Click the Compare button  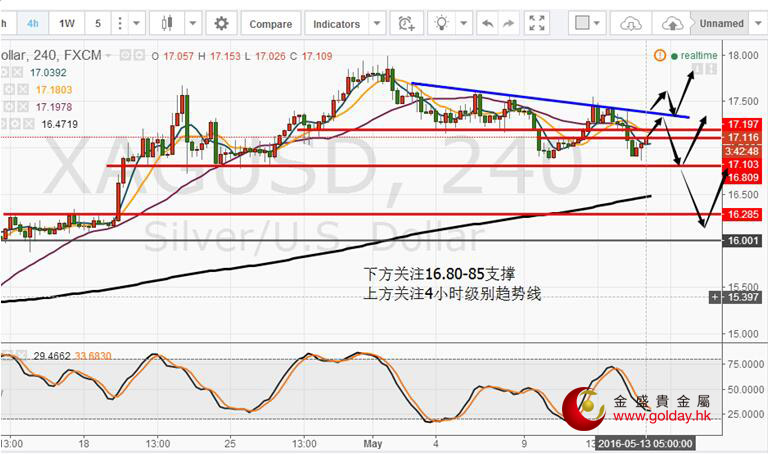click(270, 23)
